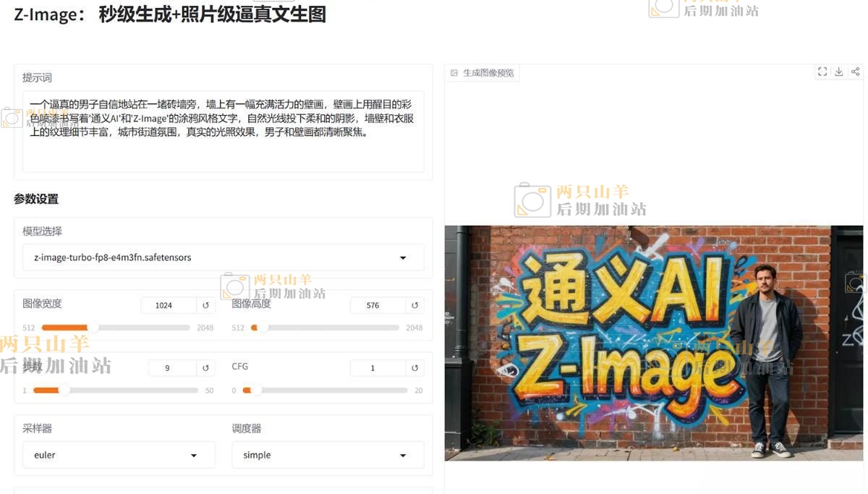868x494 pixels.
Task: Click the share icon in preview panel
Action: click(x=856, y=72)
